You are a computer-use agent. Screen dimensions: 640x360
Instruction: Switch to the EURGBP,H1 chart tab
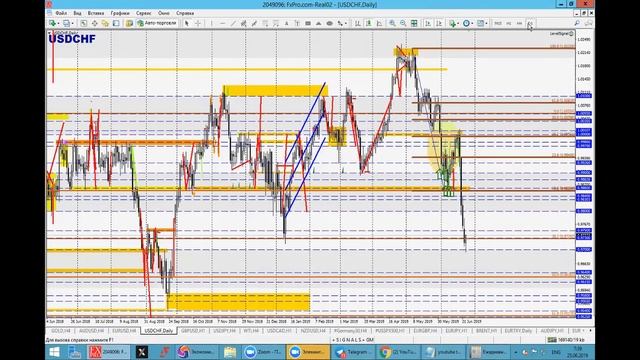pos(425,331)
